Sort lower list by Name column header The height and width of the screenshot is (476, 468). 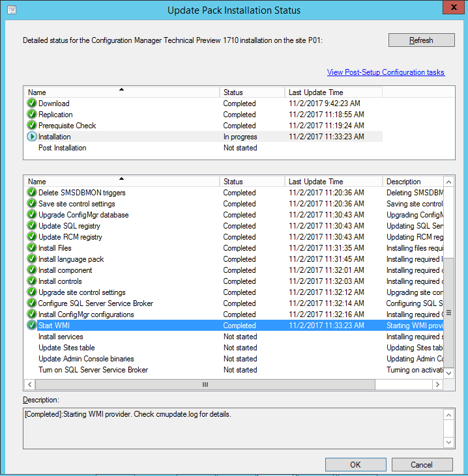click(122, 182)
